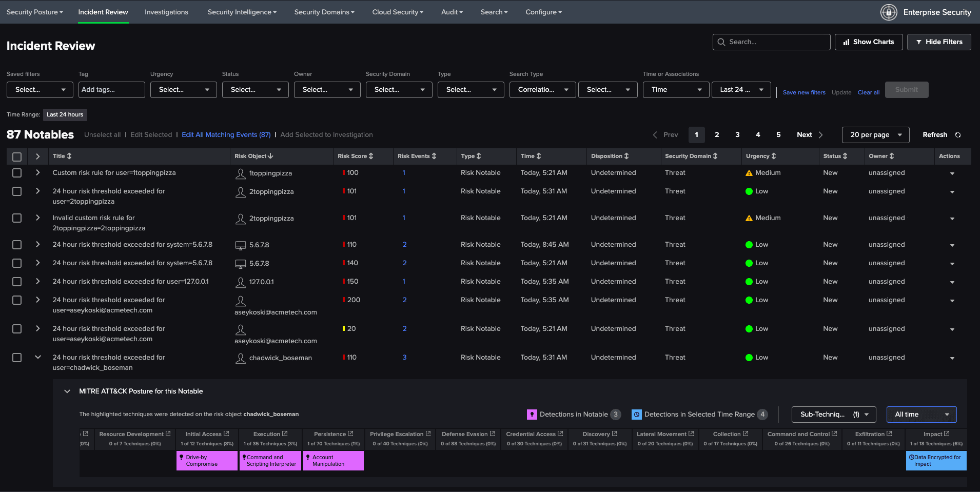
Task: Click the Refresh icon beside pagination
Action: tap(957, 134)
